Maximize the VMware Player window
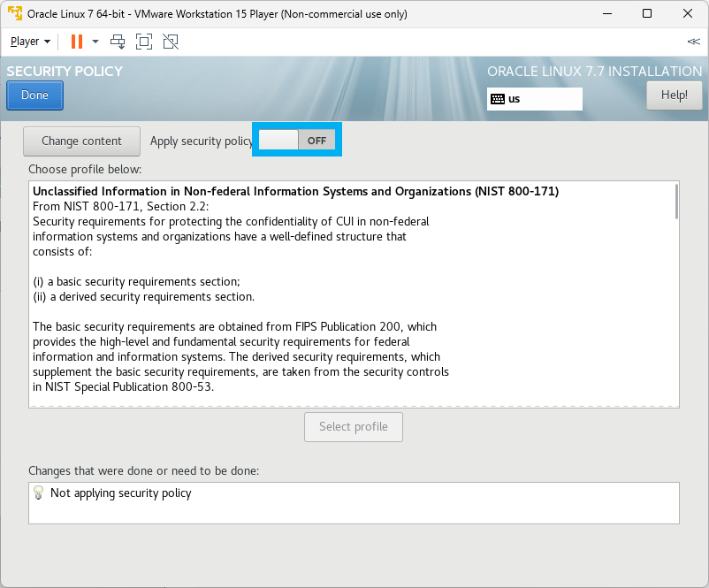Screen dimensions: 709x588 tap(647, 13)
